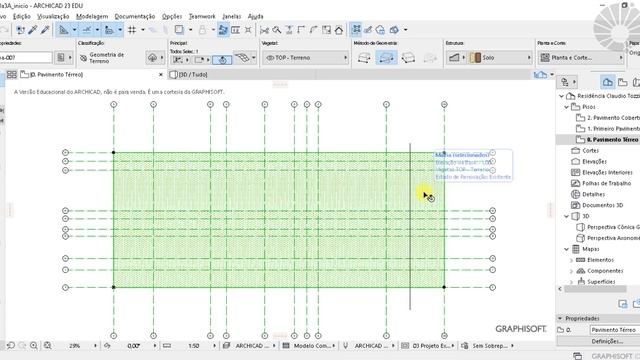Open the Edição menu

(21, 16)
